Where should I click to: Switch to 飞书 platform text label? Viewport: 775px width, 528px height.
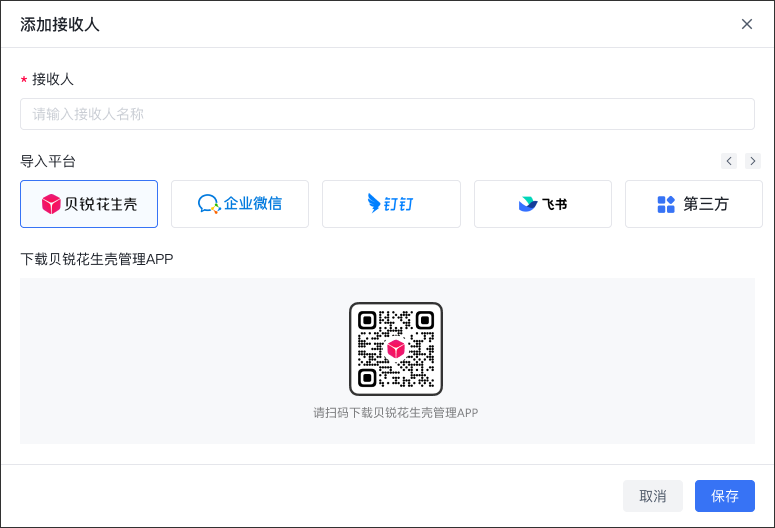point(554,204)
